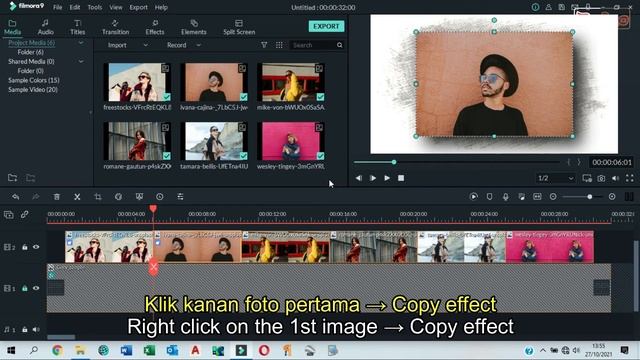Adjust the timeline zoom slider handle
The height and width of the screenshot is (360, 640).
pos(589,197)
